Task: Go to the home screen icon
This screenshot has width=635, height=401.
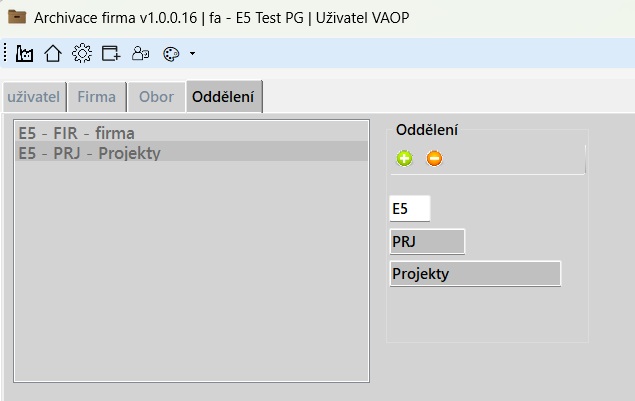Action: (x=53, y=53)
